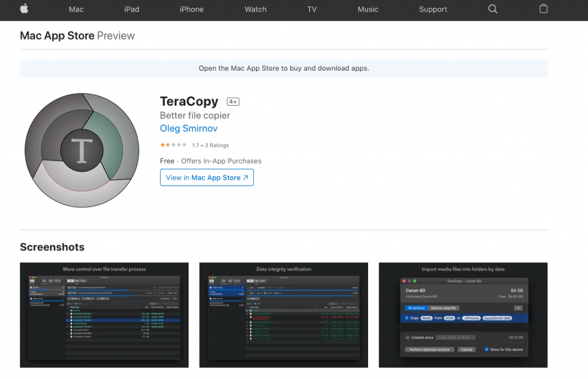Click the Apple logo in navigation bar
Image resolution: width=588 pixels, height=379 pixels.
24,9
